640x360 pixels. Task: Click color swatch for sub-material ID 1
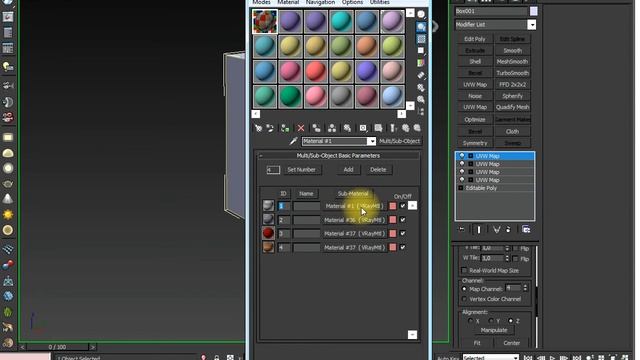pyautogui.click(x=393, y=206)
